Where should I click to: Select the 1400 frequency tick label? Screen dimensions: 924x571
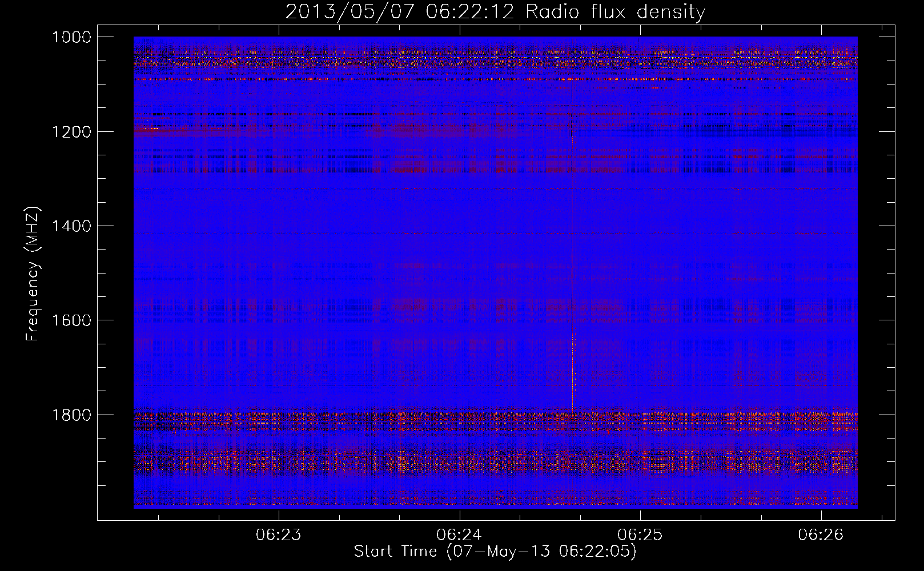tap(71, 226)
